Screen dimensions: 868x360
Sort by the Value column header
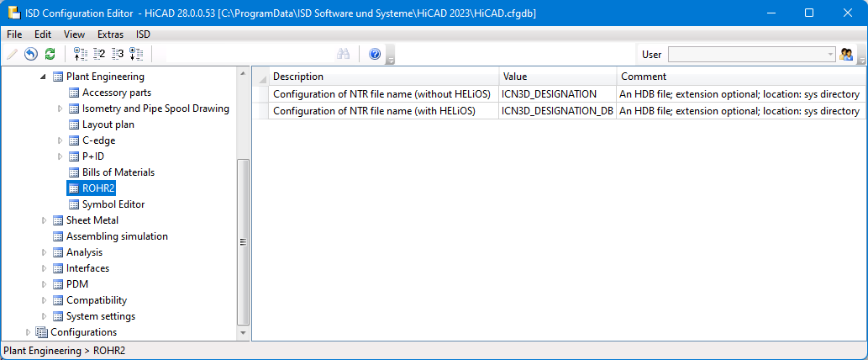[x=558, y=77]
